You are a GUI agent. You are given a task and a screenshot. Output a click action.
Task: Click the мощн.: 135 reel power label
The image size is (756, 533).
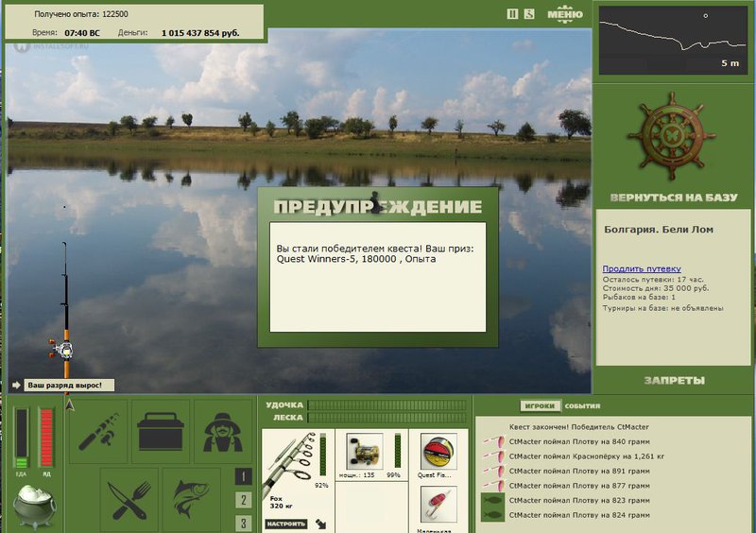(x=356, y=474)
